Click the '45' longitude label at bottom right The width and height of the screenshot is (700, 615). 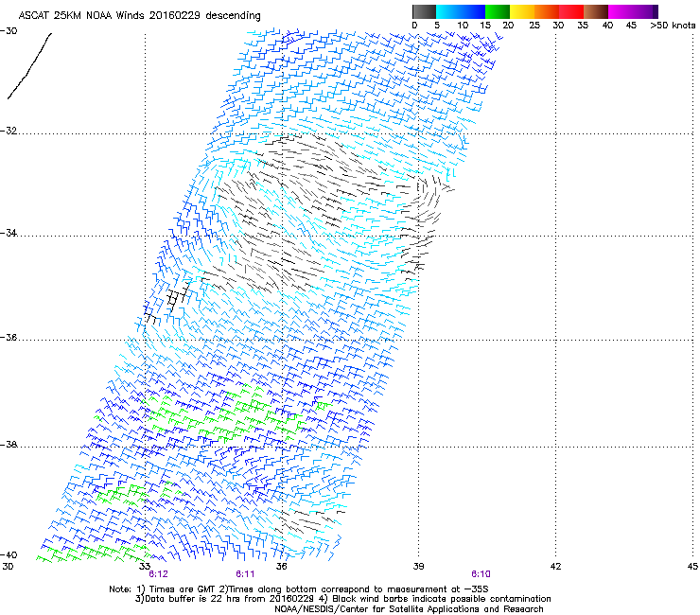pos(692,567)
